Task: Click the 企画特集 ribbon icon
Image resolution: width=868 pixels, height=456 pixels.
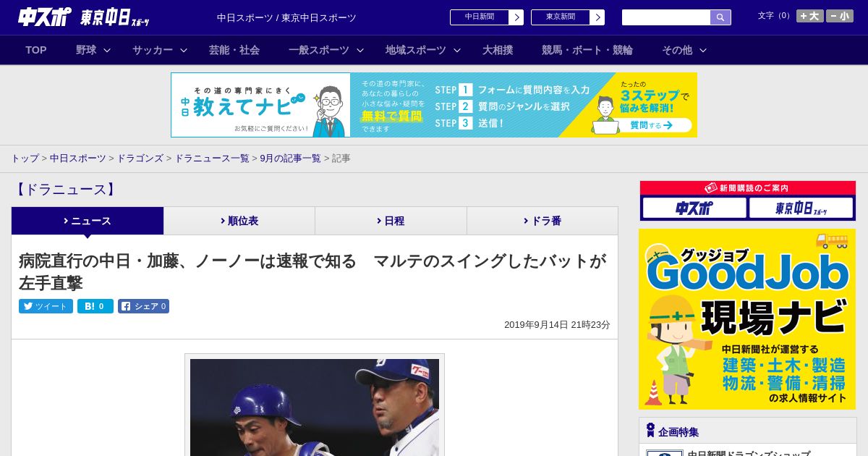Action: [x=650, y=430]
